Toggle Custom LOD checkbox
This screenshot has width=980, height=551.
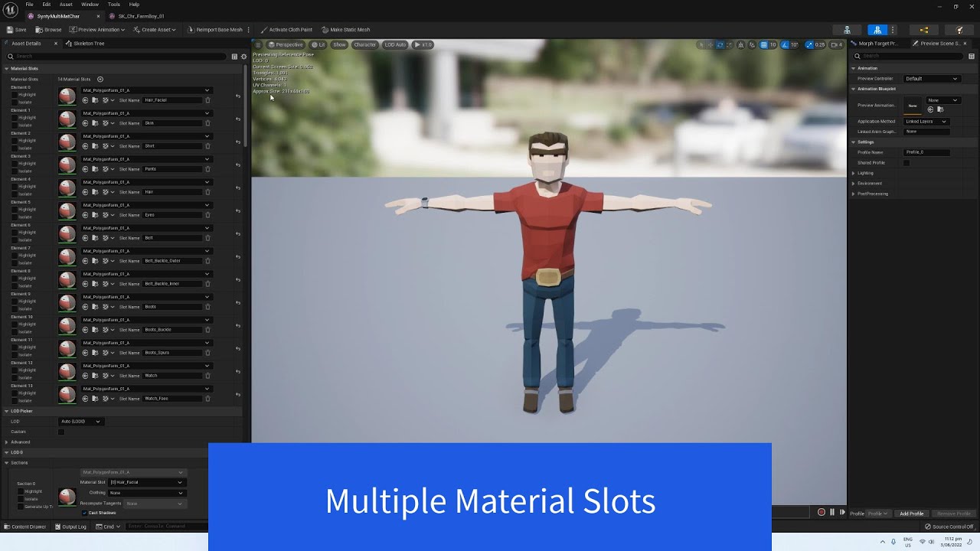coord(61,432)
